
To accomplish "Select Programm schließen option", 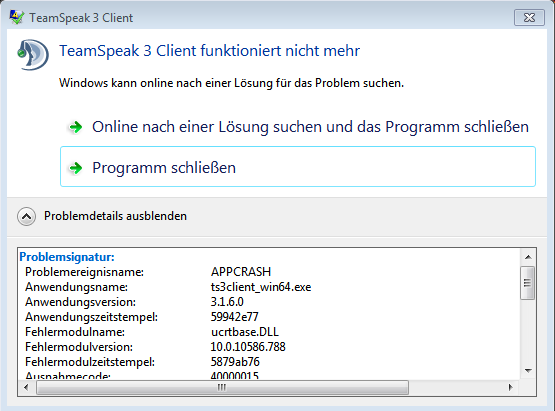I will pyautogui.click(x=298, y=166).
